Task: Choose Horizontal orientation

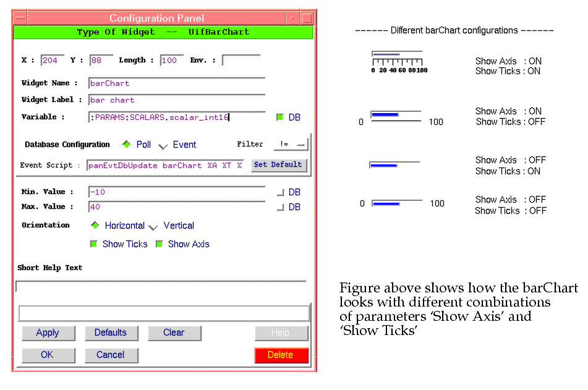Action: coord(95,226)
